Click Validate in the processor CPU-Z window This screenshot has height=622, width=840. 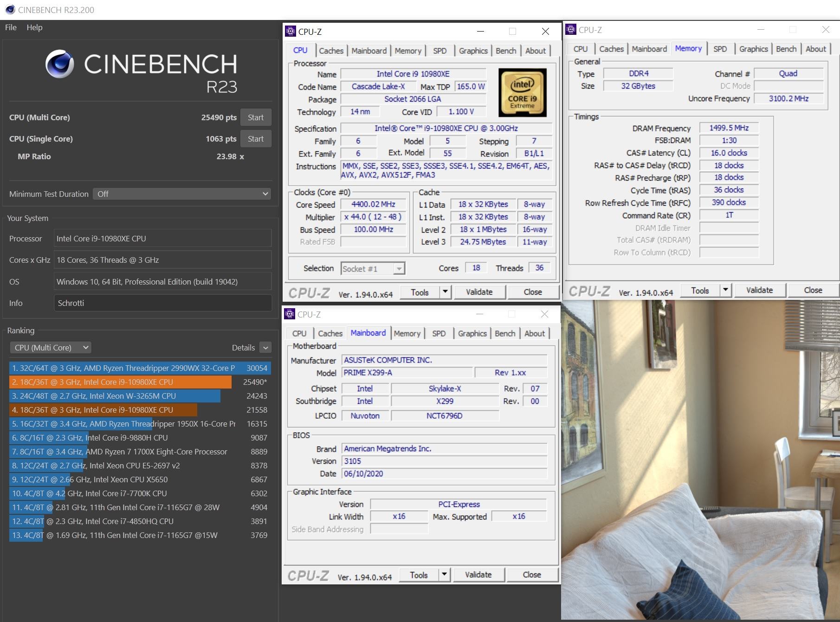coord(479,292)
